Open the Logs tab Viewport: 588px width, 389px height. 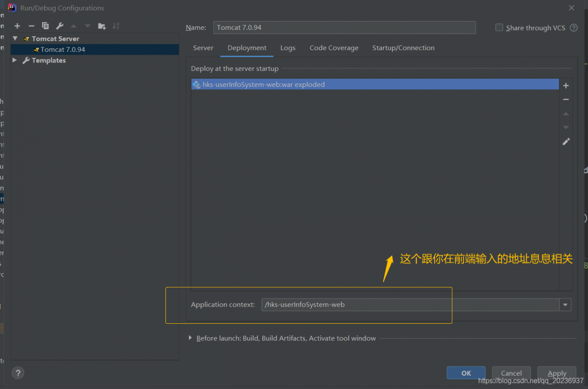288,48
